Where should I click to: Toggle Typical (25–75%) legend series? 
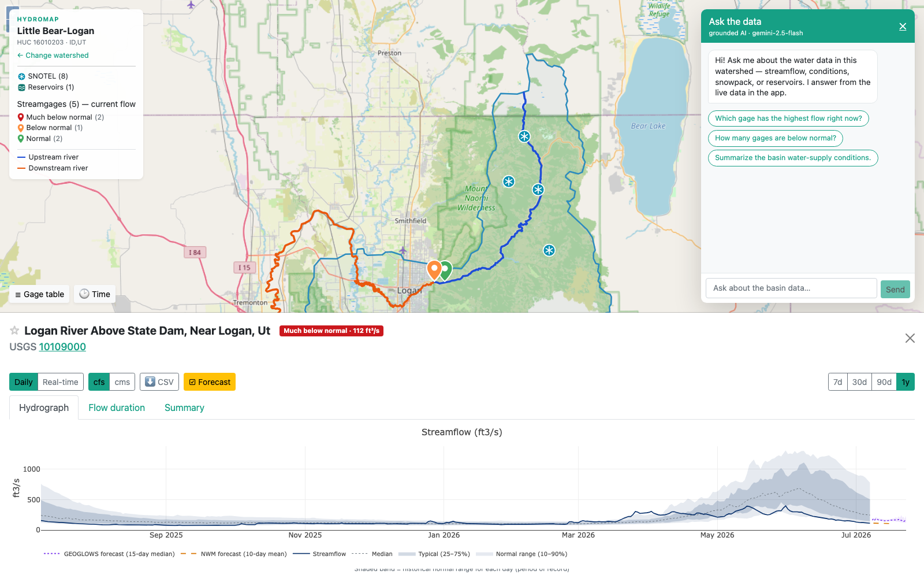(434, 554)
